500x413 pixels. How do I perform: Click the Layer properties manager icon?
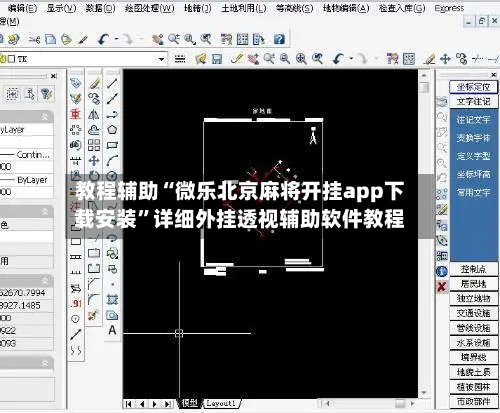(x=180, y=59)
